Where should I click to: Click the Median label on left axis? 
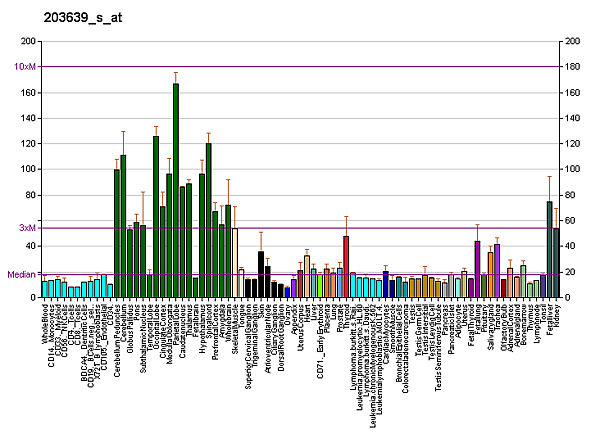pyautogui.click(x=22, y=274)
